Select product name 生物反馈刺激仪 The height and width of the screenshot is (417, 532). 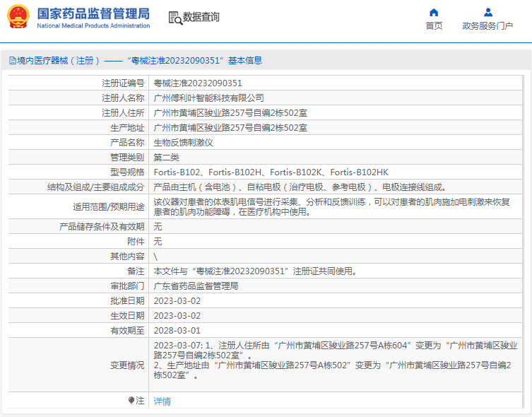pyautogui.click(x=183, y=143)
